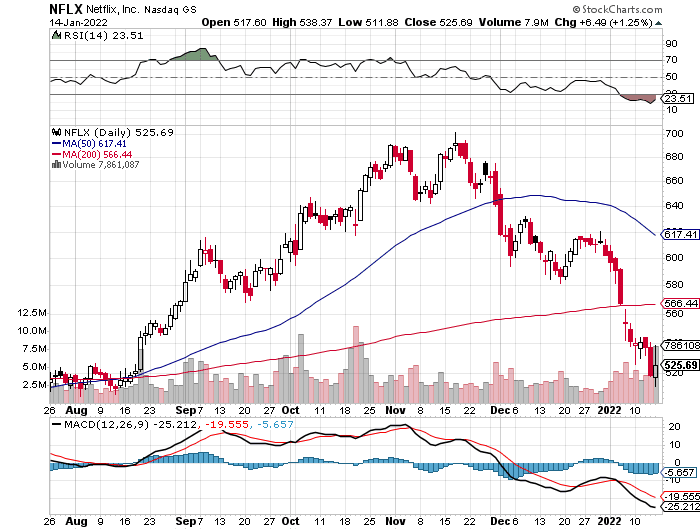Click the RSI(14) 23.51 legend text
The width and height of the screenshot is (700, 530).
coord(104,36)
